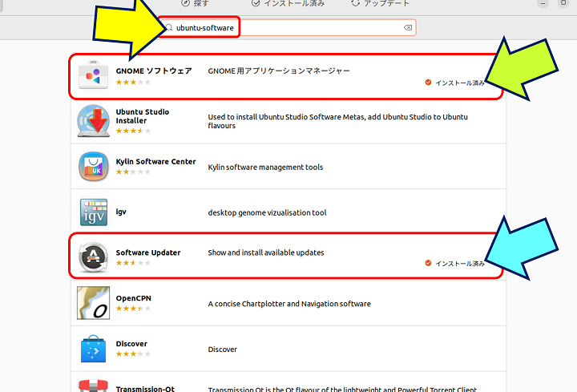This screenshot has height=392, width=577.
Task: Click the search magnifier icon
Action: 169,28
